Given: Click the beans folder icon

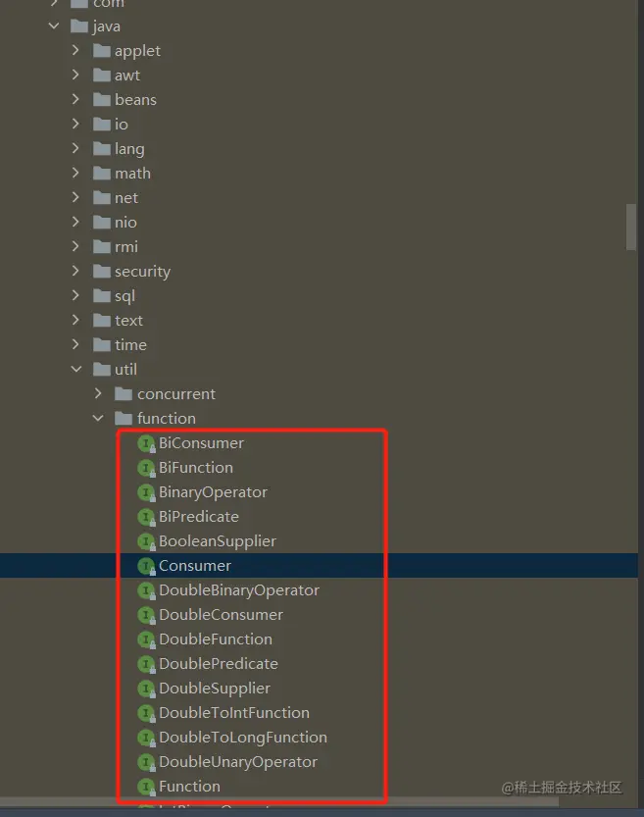Looking at the screenshot, I should 102,99.
